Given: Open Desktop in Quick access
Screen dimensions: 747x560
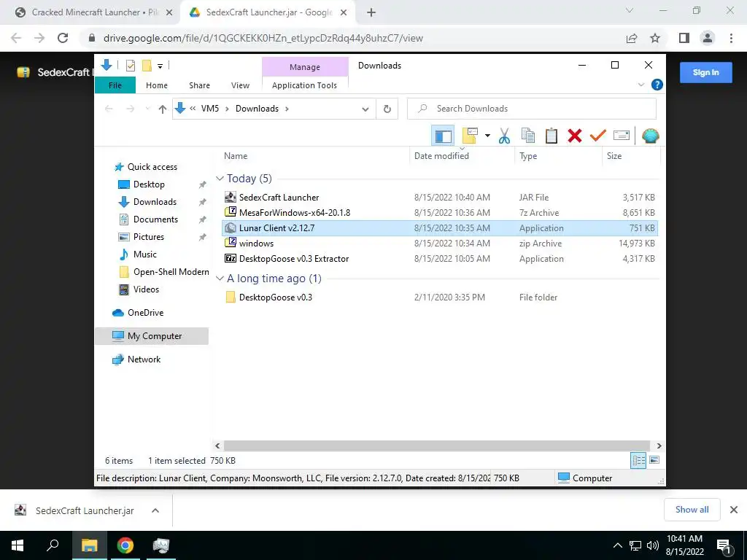Looking at the screenshot, I should 149,184.
